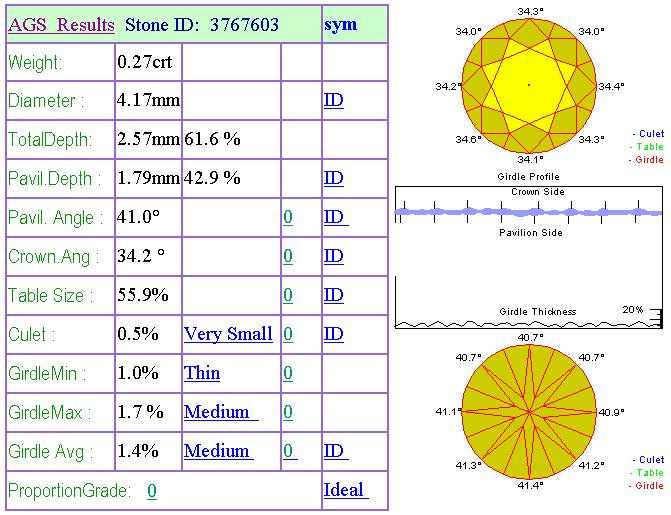The width and height of the screenshot is (671, 515).
Task: Click the 0 grade for Pavil. Angle
Action: [288, 217]
